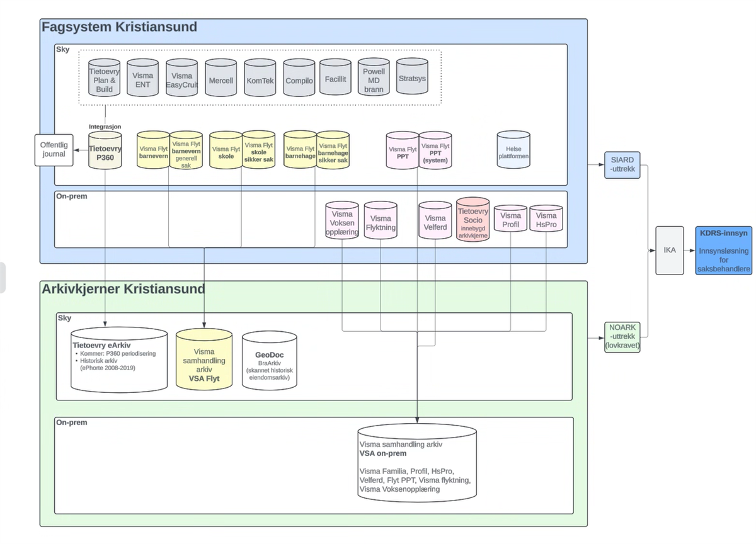Click the Tietoevry P360 cylinder
This screenshot has width=756, height=544.
pos(105,150)
